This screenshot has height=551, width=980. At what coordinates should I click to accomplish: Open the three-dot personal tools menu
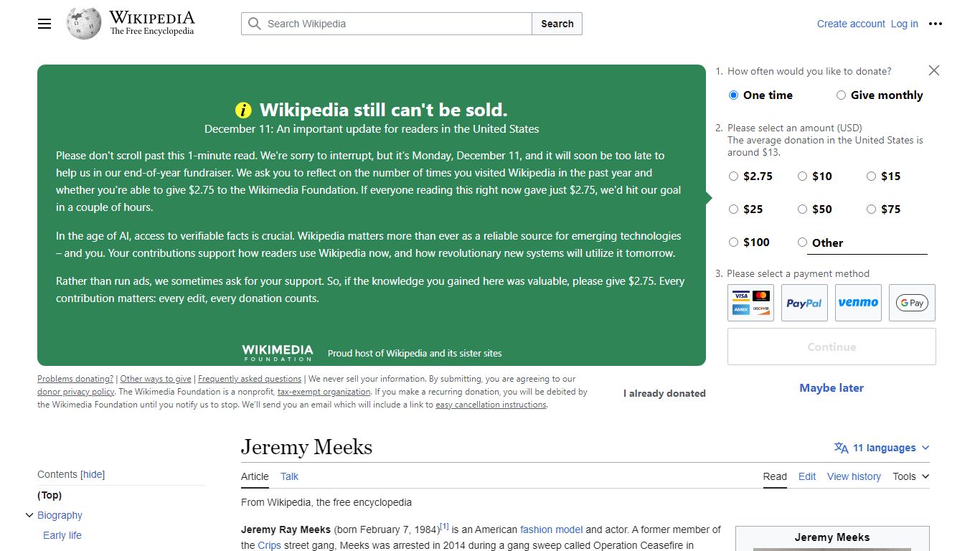click(936, 24)
